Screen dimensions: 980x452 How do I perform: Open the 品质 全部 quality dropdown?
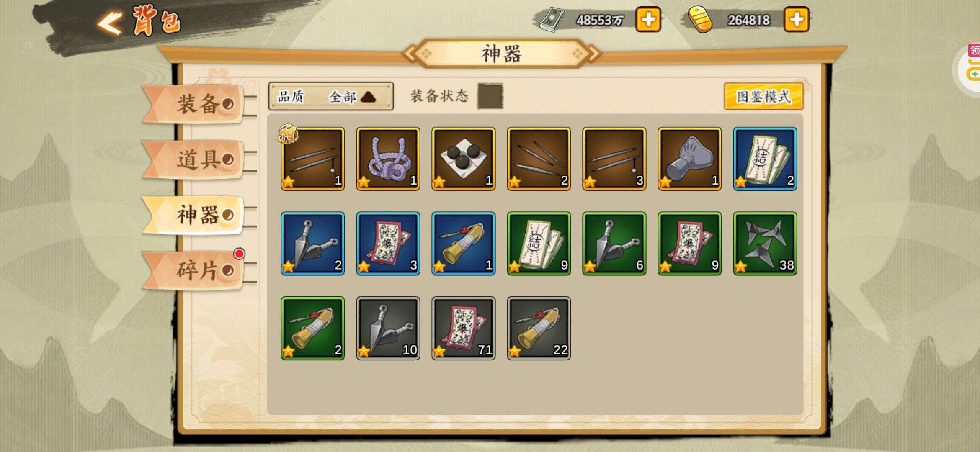331,96
